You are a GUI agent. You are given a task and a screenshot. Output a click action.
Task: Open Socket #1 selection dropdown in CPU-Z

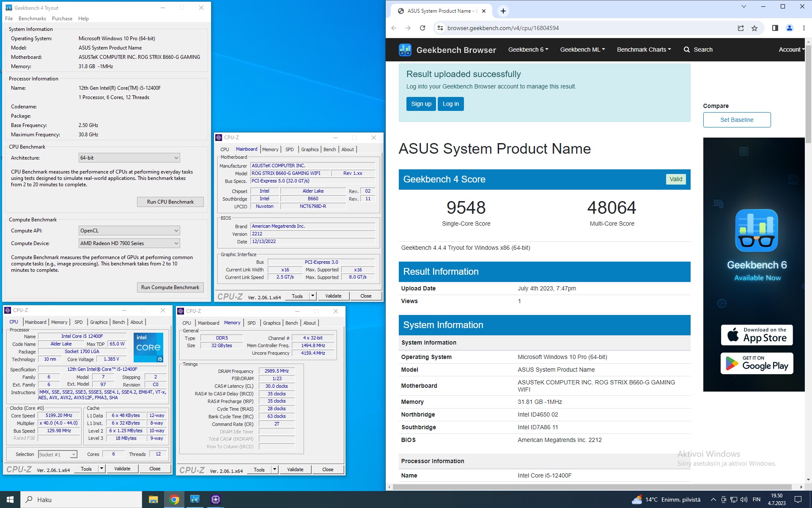58,454
